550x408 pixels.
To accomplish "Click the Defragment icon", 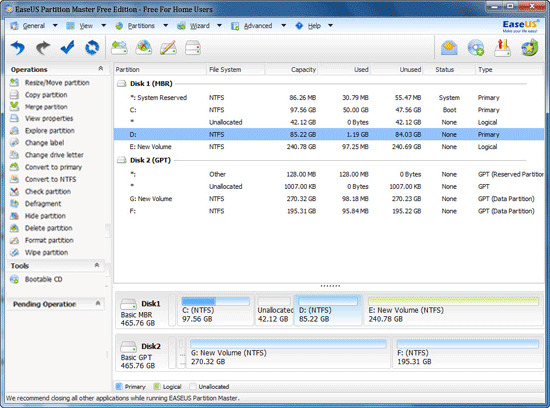I will pos(14,203).
